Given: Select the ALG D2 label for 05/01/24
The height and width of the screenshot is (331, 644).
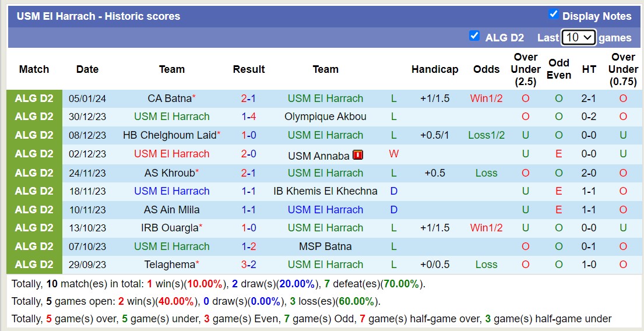Looking at the screenshot, I should (34, 98).
